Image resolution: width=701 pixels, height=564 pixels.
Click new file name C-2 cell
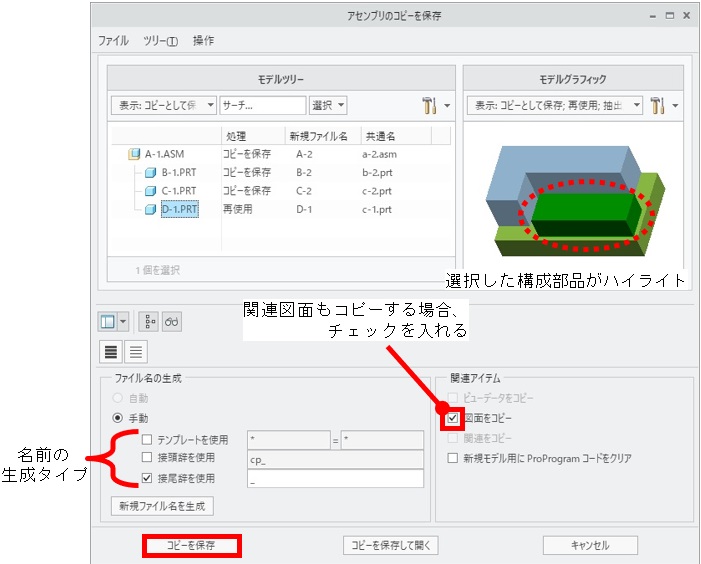[x=304, y=191]
